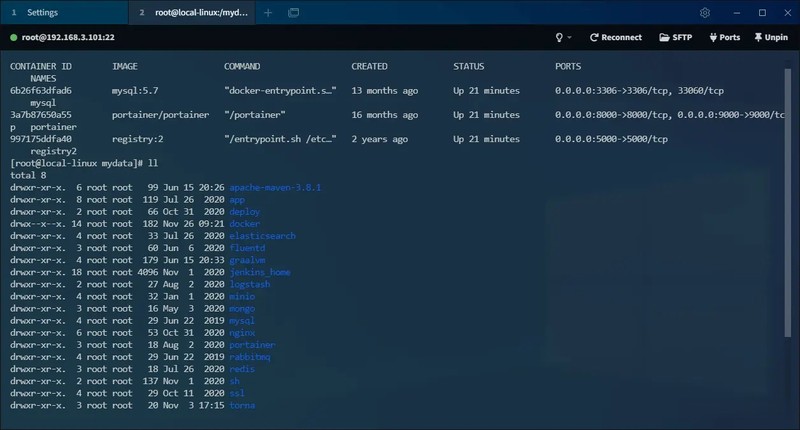
Task: Click the registry:2 image name
Action: (x=138, y=139)
